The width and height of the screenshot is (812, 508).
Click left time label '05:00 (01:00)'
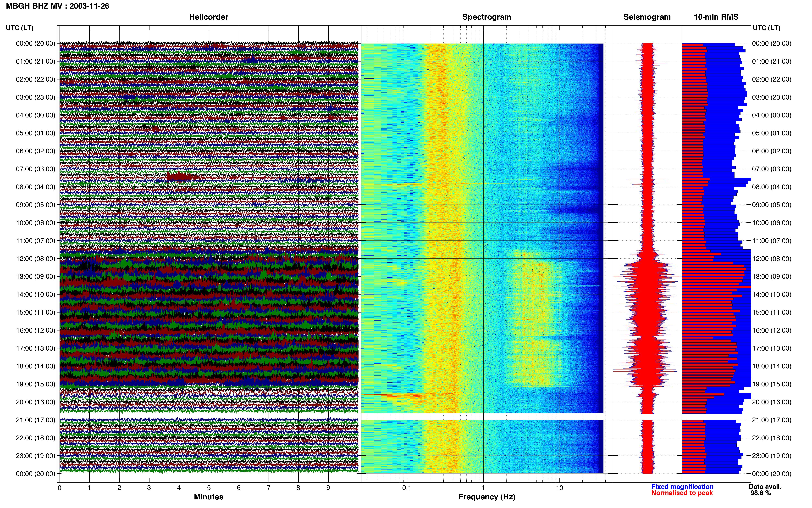[36, 133]
